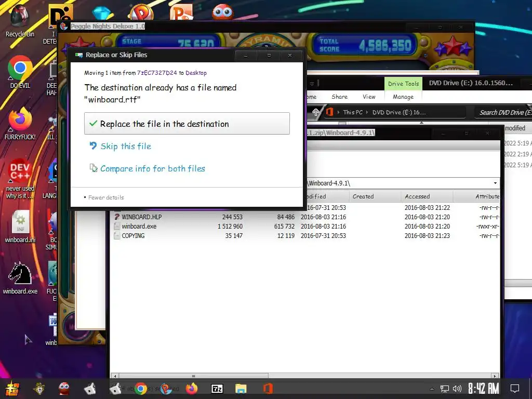Open Office icon in taskbar
This screenshot has width=532, height=399.
pos(268,389)
